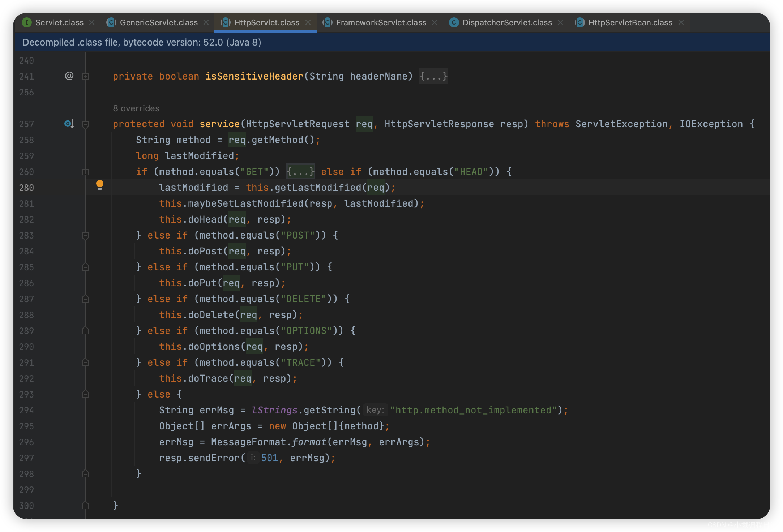This screenshot has width=783, height=532.
Task: Close the HttpServlet.class tab
Action: [308, 22]
